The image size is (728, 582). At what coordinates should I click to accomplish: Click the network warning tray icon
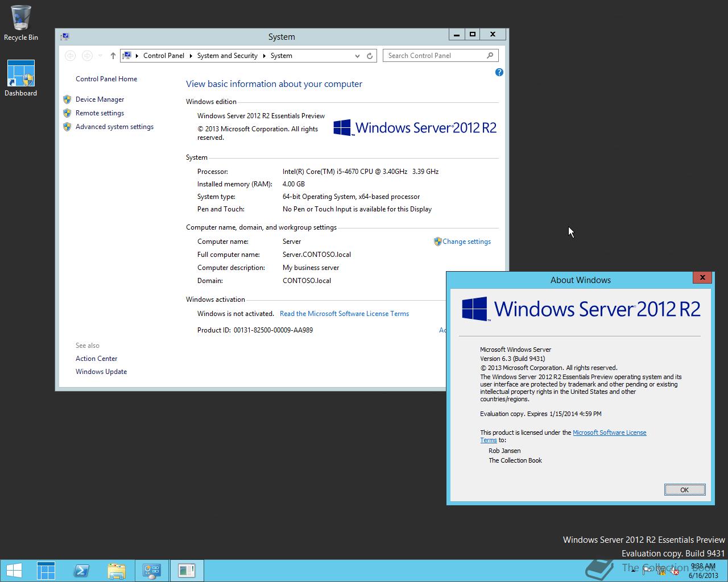[x=661, y=571]
